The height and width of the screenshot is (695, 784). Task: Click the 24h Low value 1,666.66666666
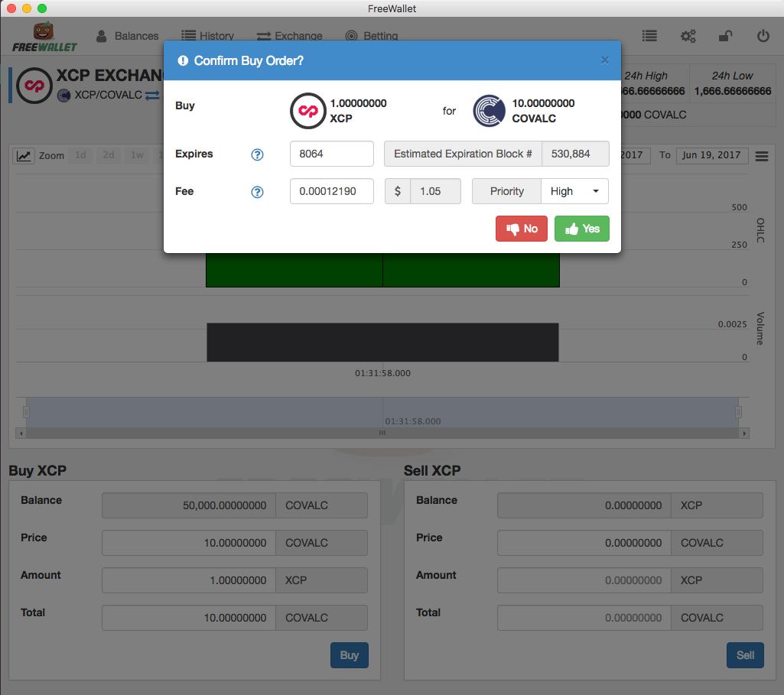point(733,91)
